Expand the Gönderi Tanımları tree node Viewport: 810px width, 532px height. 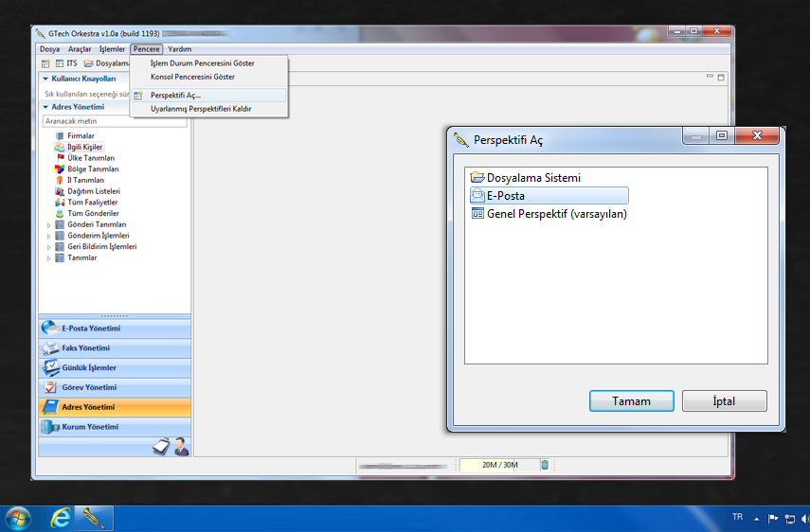point(49,225)
